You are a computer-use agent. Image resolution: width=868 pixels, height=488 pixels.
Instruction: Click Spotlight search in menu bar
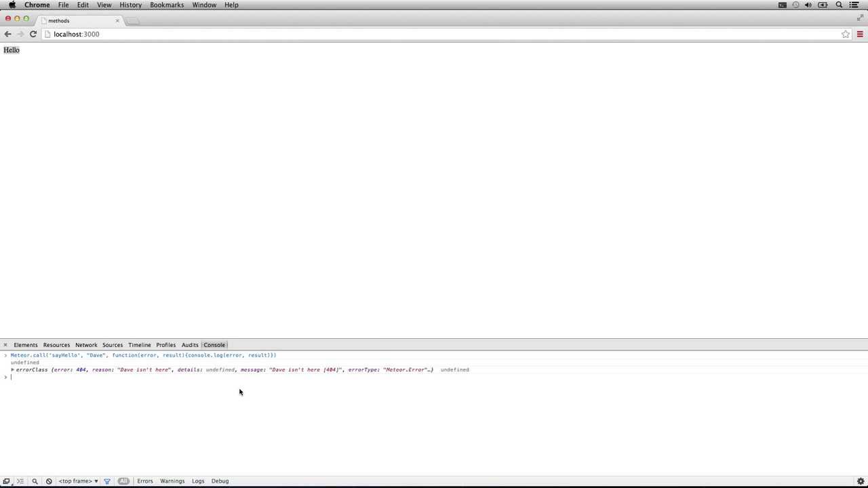tap(839, 5)
